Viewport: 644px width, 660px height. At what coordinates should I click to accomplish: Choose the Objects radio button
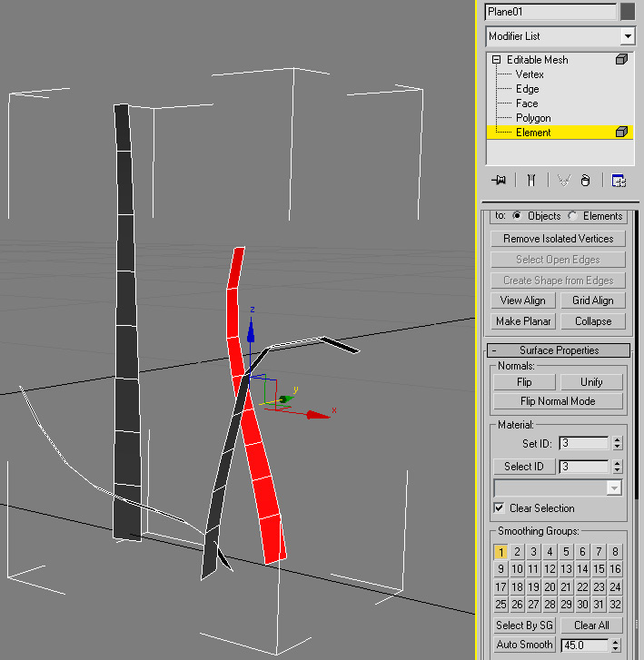click(517, 215)
